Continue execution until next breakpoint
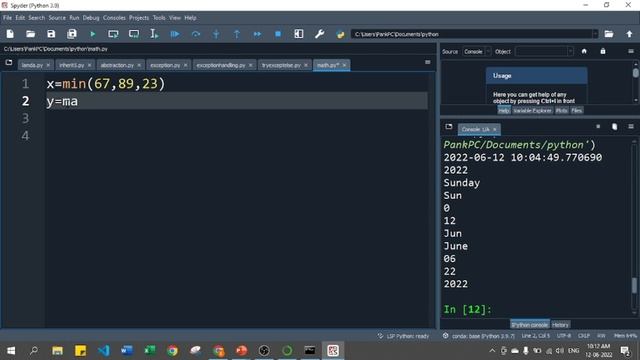640x360 pixels. [257, 34]
